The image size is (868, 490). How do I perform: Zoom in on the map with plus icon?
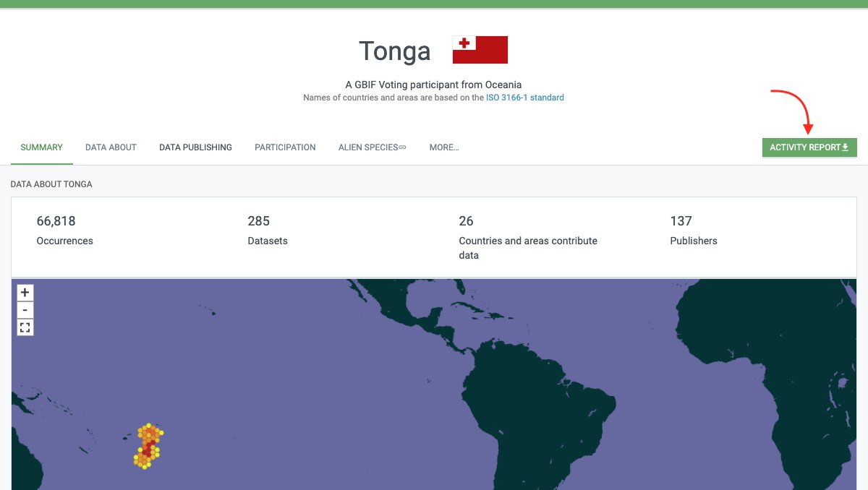[x=25, y=292]
